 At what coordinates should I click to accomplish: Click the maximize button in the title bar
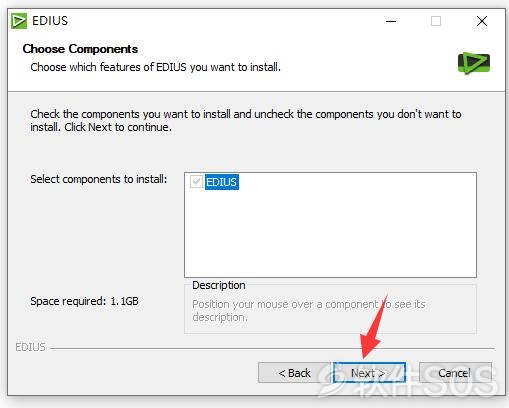tap(436, 21)
